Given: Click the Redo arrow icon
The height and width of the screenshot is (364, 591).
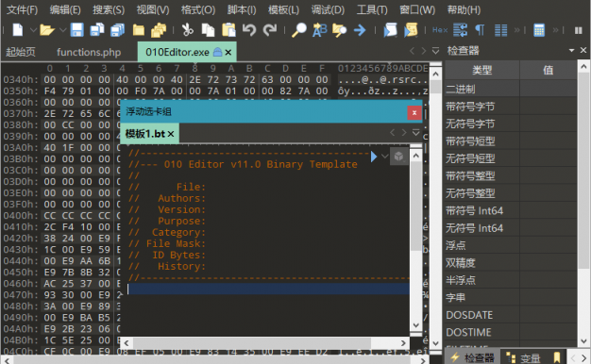Looking at the screenshot, I should (270, 30).
